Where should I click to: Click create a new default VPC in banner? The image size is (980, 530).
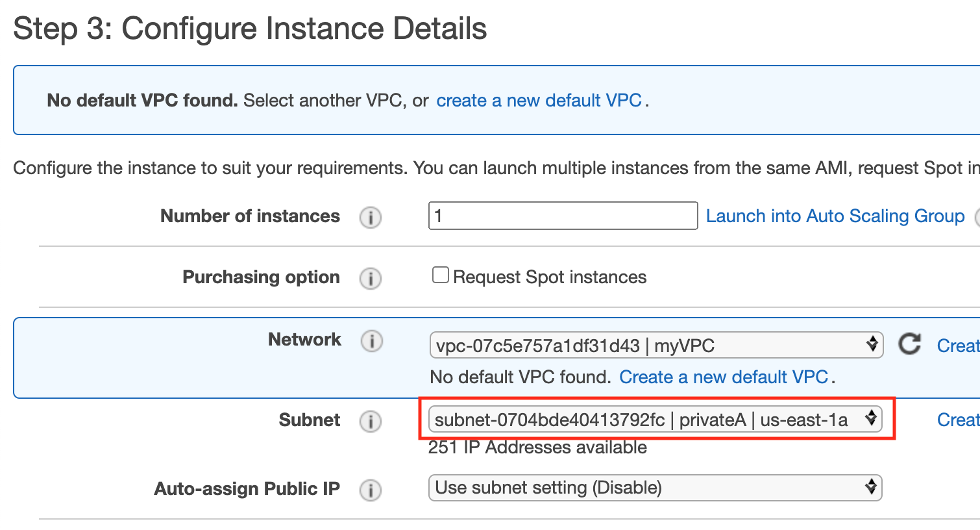tap(539, 101)
